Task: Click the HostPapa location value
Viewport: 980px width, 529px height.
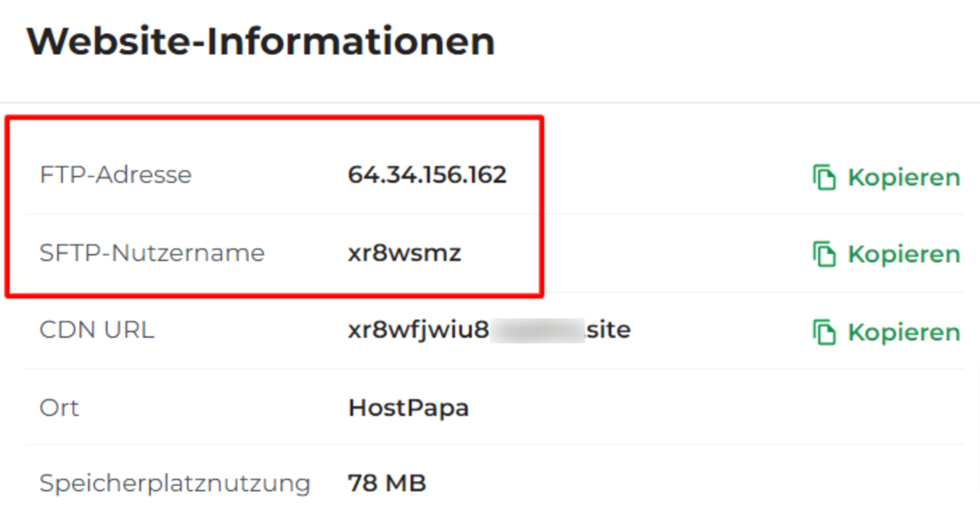Action: 408,407
